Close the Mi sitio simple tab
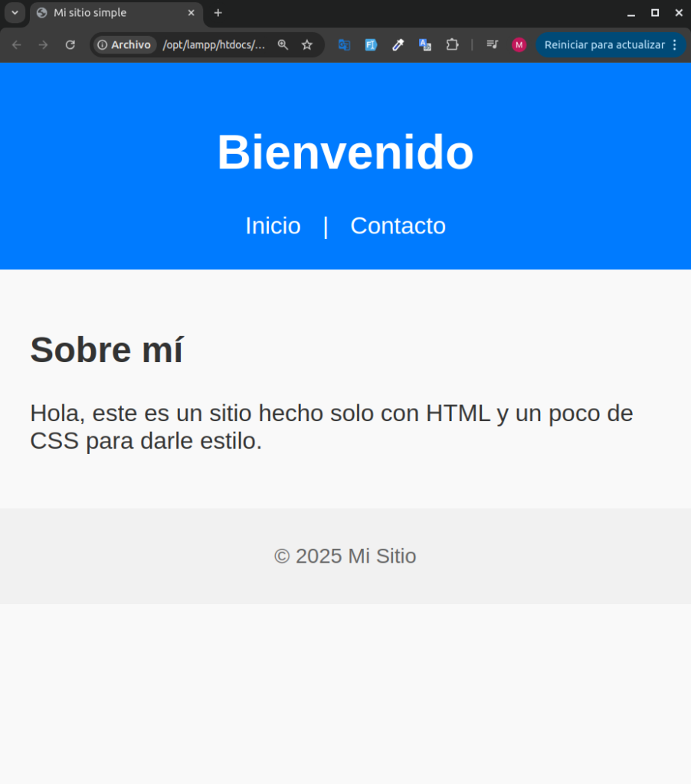 (x=192, y=13)
